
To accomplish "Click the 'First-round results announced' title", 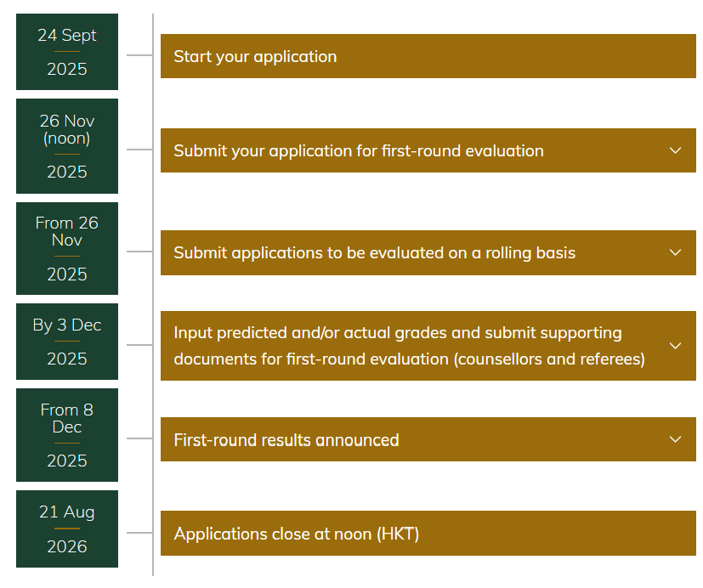I will pyautogui.click(x=286, y=439).
